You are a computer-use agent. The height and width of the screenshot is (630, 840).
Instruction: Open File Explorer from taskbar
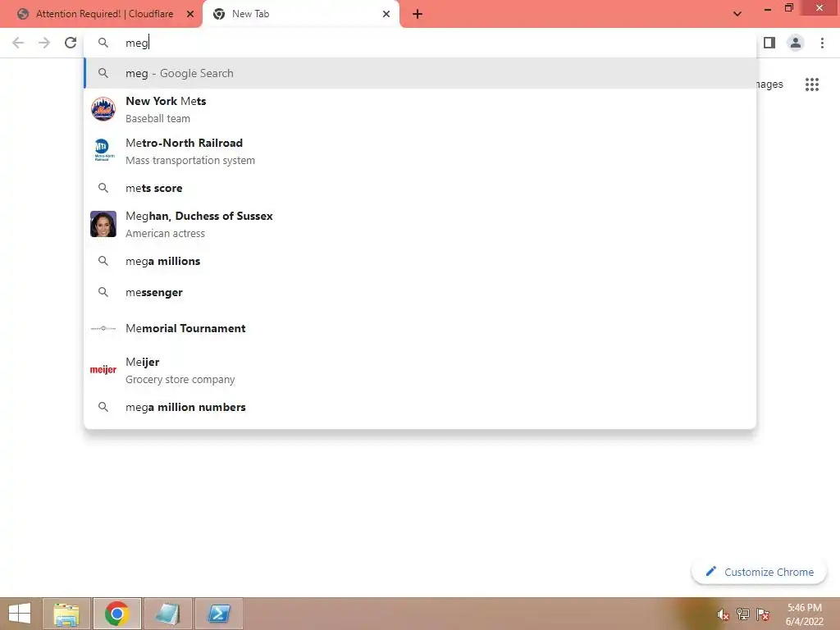point(66,614)
